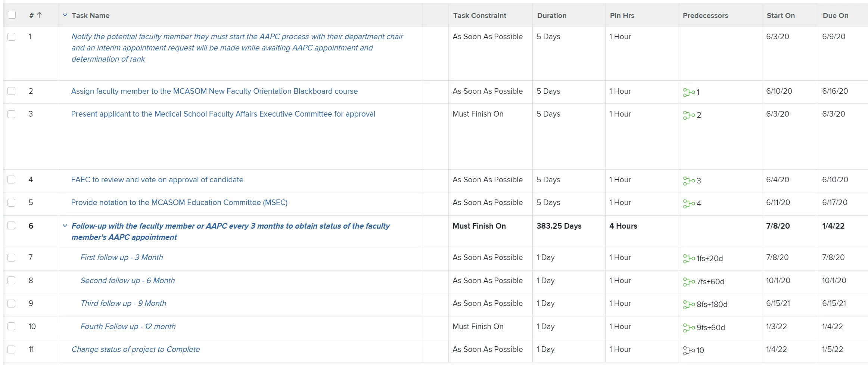
Task: Check the box for task 4
Action: coord(12,180)
